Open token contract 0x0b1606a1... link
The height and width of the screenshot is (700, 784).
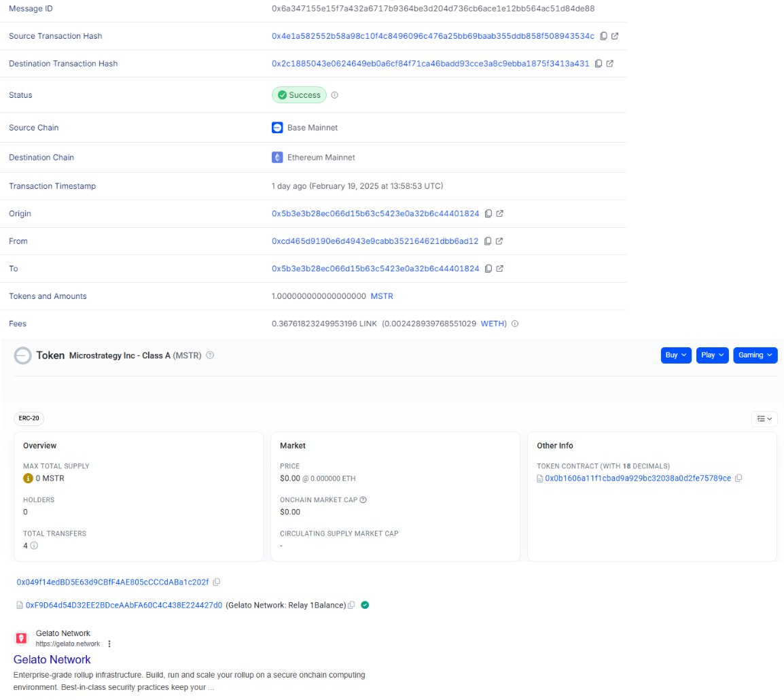pos(638,478)
